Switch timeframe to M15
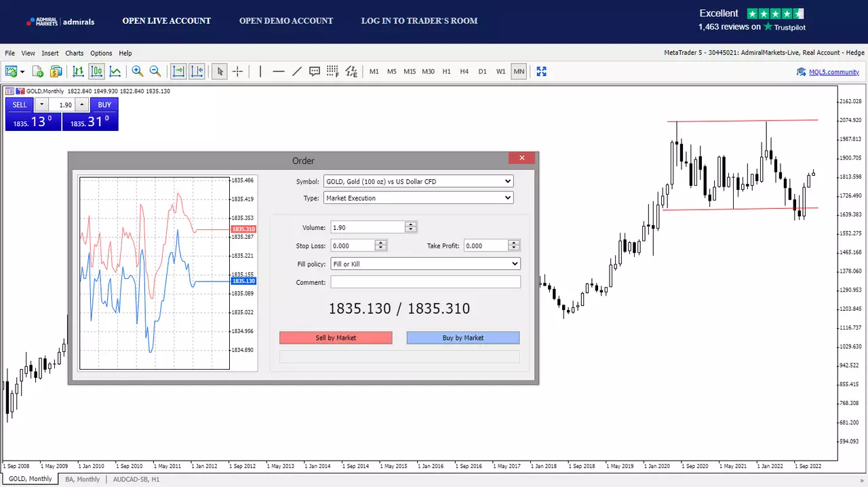 point(410,71)
